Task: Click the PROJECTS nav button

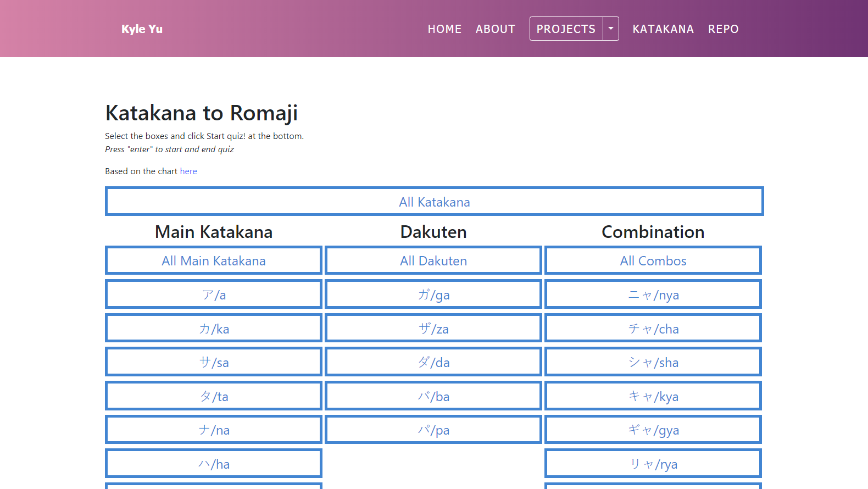Action: (566, 29)
